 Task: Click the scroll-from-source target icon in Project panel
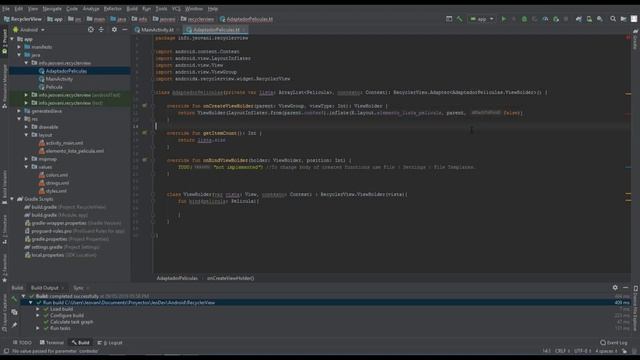point(91,29)
